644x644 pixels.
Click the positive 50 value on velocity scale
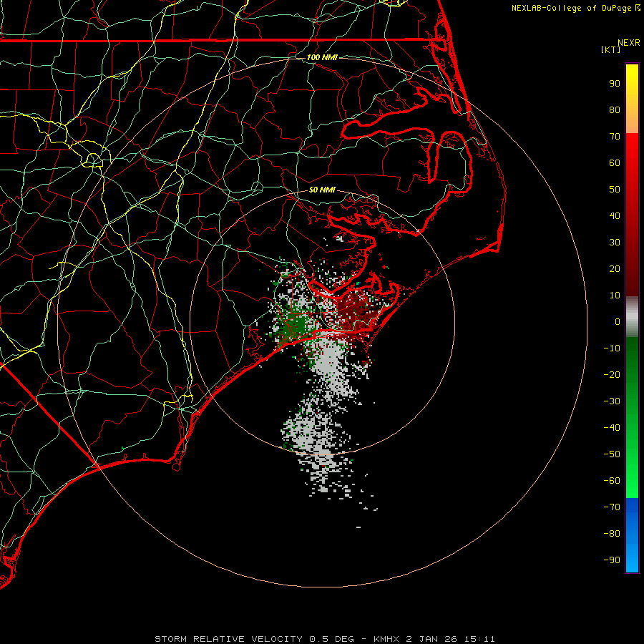pyautogui.click(x=615, y=190)
